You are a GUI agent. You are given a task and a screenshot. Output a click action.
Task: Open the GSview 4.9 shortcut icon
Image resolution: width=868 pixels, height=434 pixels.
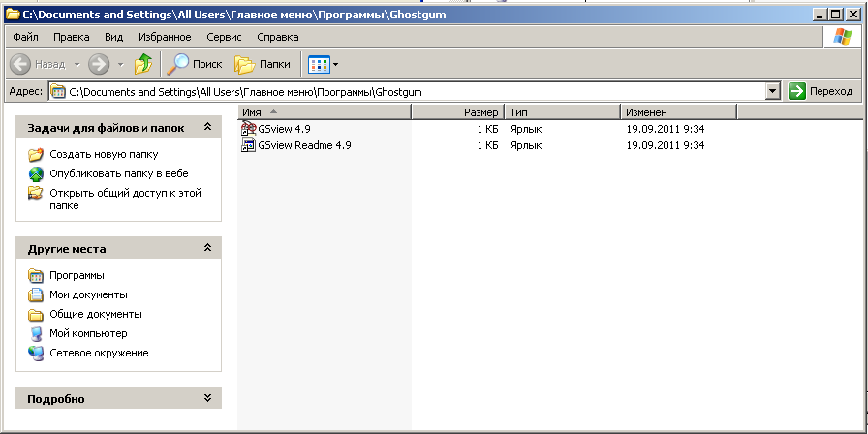(248, 129)
